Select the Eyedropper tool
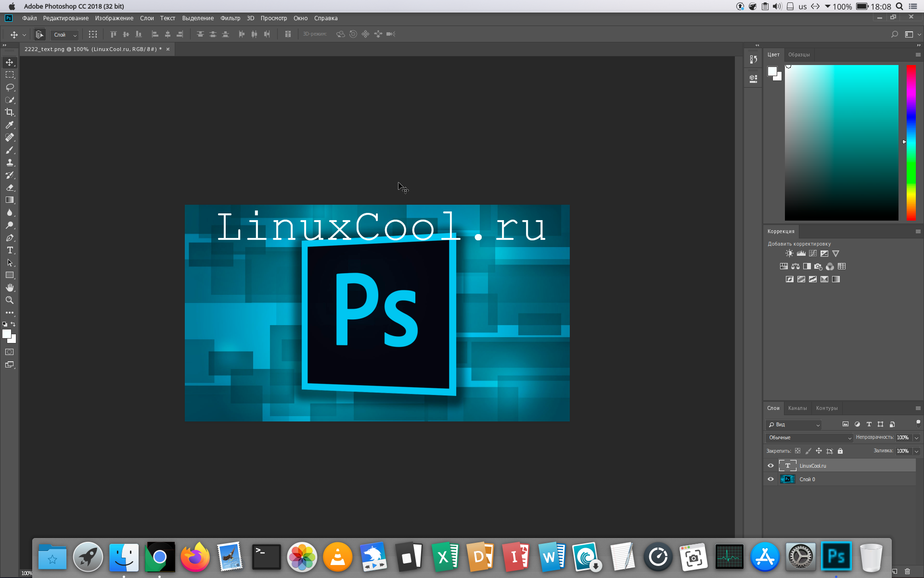This screenshot has width=924, height=578. pyautogui.click(x=10, y=125)
